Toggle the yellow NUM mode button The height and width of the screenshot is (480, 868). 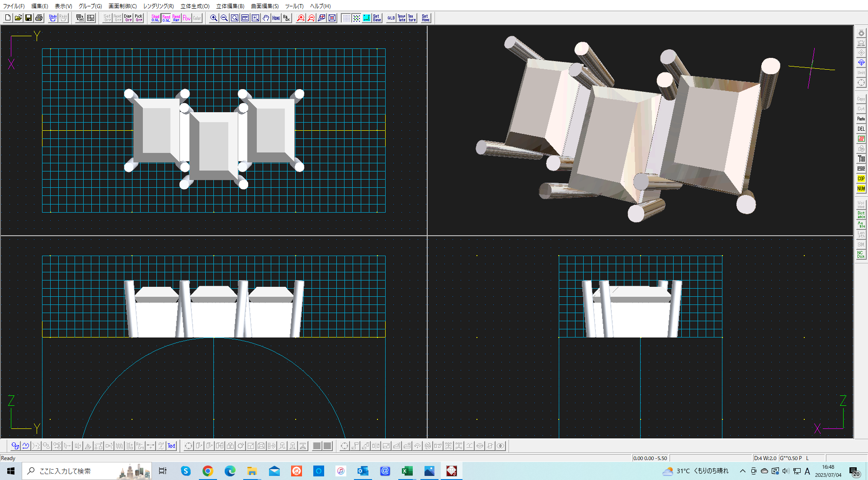click(861, 189)
